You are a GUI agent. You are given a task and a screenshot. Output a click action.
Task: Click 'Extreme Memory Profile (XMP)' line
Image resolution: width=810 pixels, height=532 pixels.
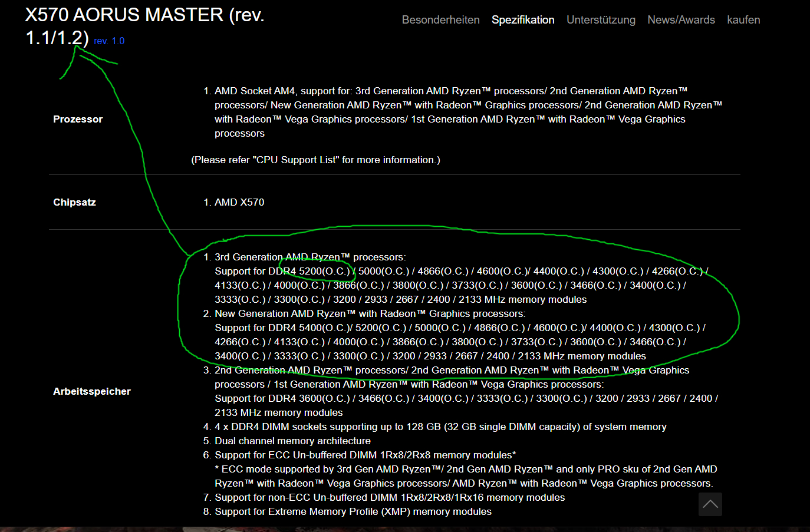(x=353, y=511)
